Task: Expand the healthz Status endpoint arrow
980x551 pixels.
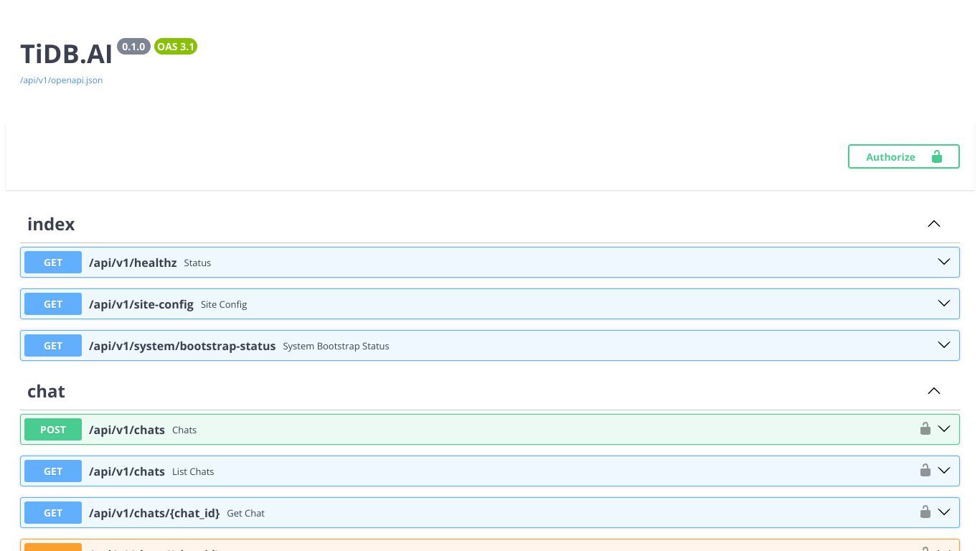Action: click(x=944, y=262)
